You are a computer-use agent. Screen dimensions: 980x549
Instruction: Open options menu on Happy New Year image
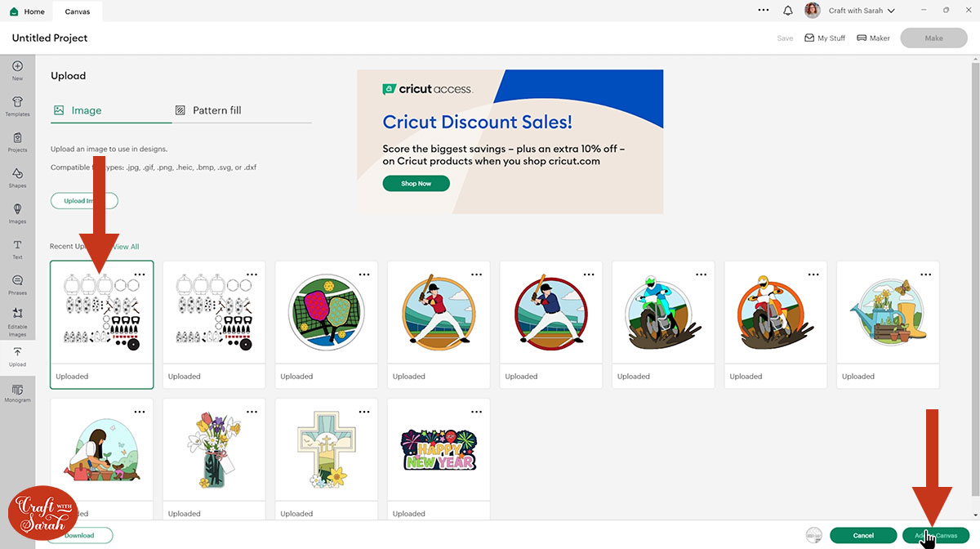click(x=477, y=411)
